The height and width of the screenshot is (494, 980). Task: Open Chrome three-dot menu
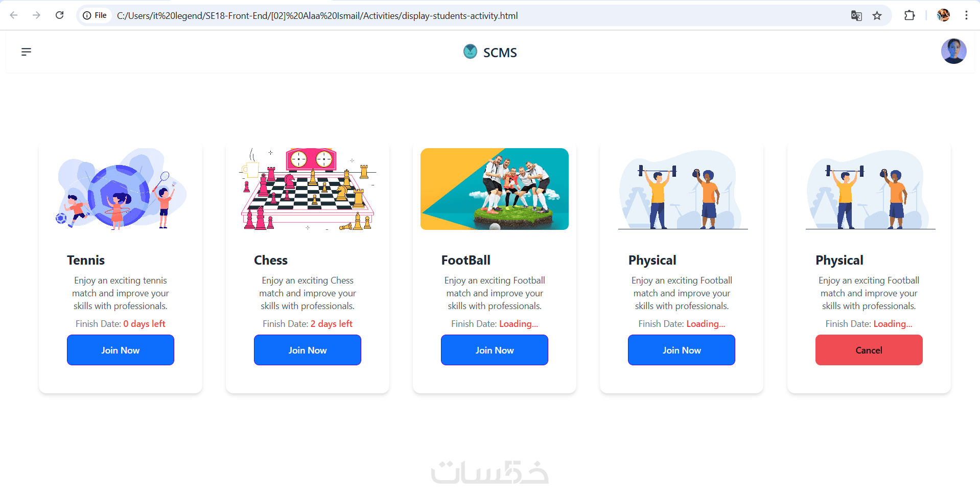pos(966,15)
